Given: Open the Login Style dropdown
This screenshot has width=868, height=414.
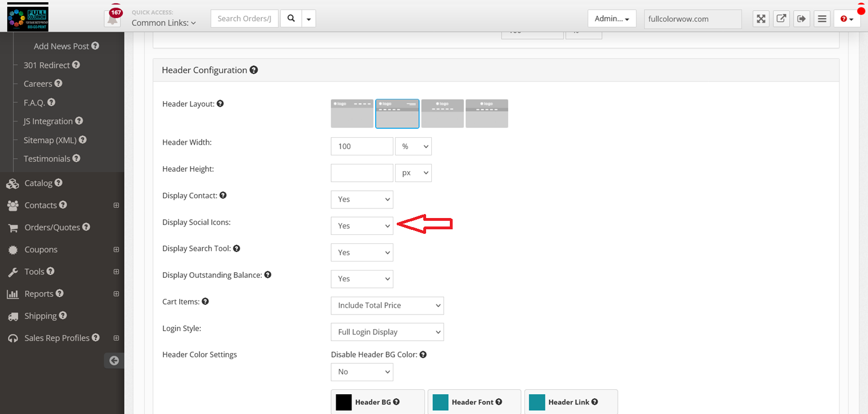Looking at the screenshot, I should point(387,332).
